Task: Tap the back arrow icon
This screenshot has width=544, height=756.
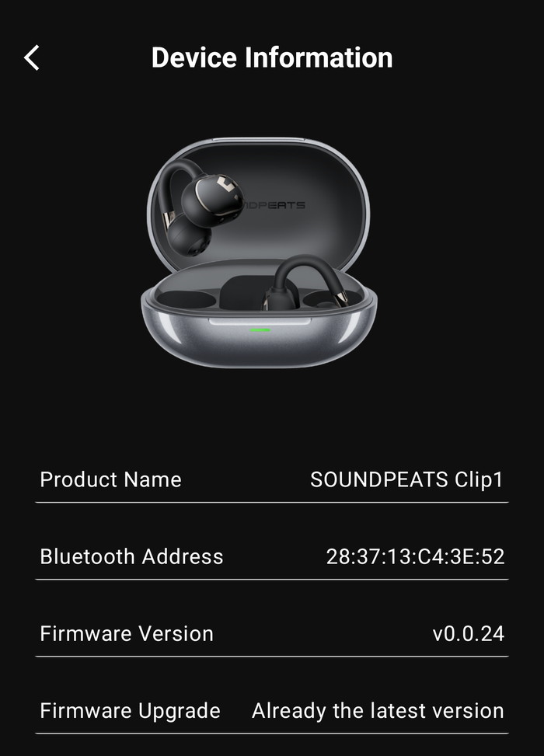Action: 32,57
